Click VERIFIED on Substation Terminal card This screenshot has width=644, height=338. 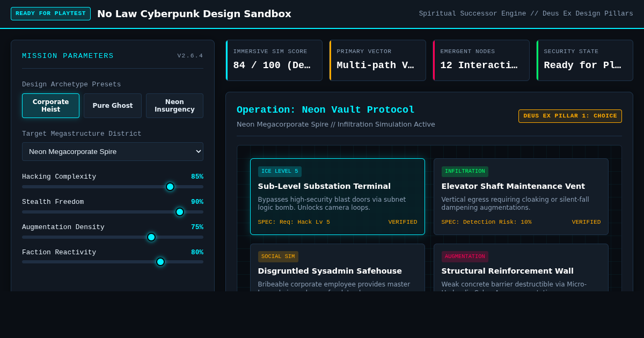[x=402, y=222]
